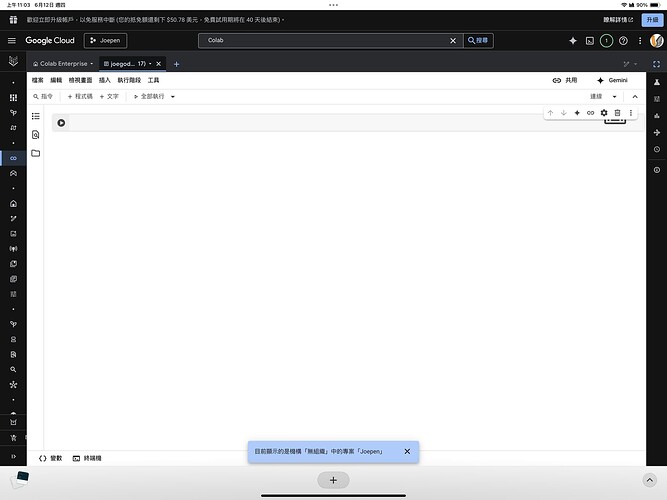Image resolution: width=667 pixels, height=500 pixels.
Task: Tap the plus button in bottom dock
Action: tap(334, 480)
